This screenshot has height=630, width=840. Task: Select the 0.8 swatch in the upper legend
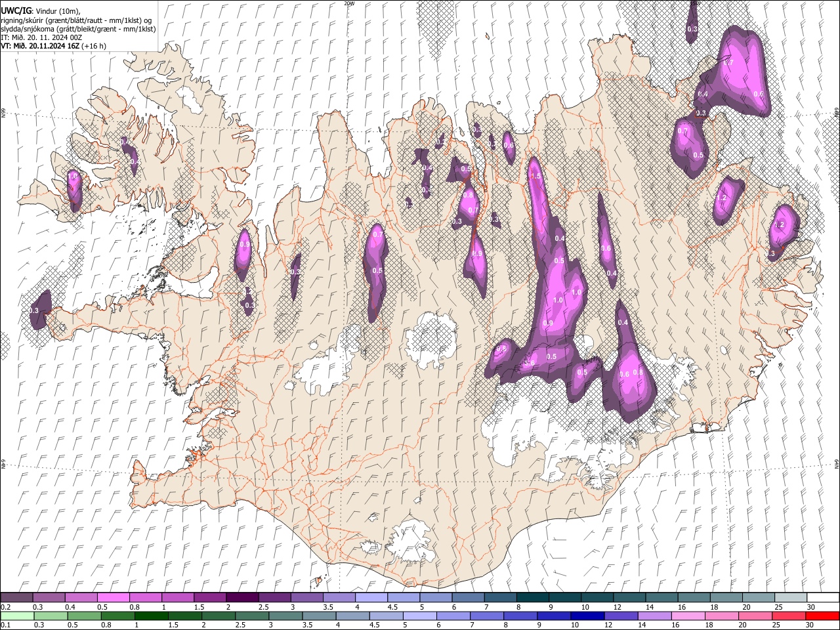tap(146, 597)
